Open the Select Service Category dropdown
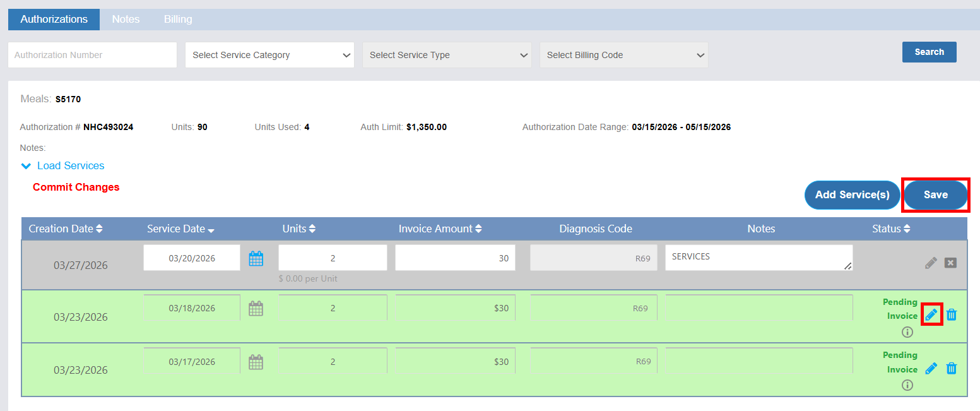 (269, 55)
